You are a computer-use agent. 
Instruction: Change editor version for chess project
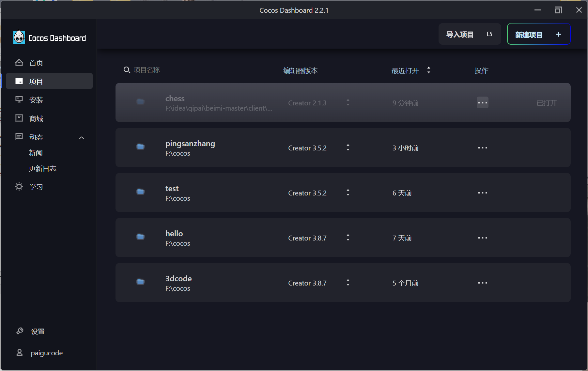pyautogui.click(x=348, y=102)
